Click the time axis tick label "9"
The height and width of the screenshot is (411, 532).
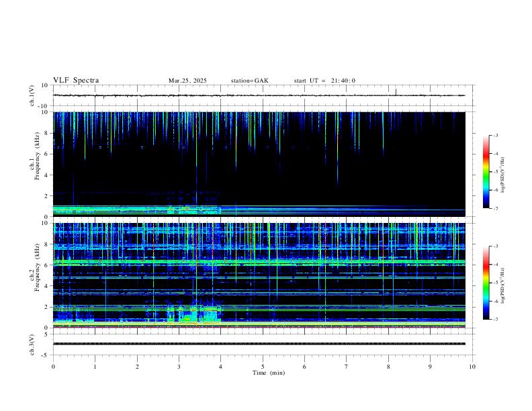[430, 367]
